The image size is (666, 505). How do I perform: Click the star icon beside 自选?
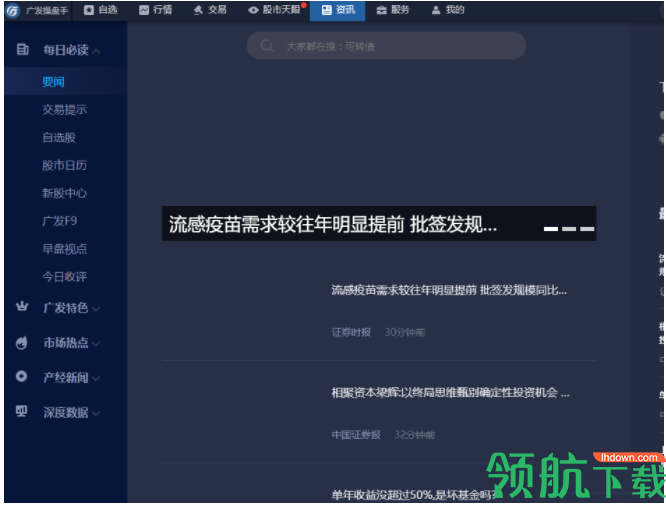(88, 10)
